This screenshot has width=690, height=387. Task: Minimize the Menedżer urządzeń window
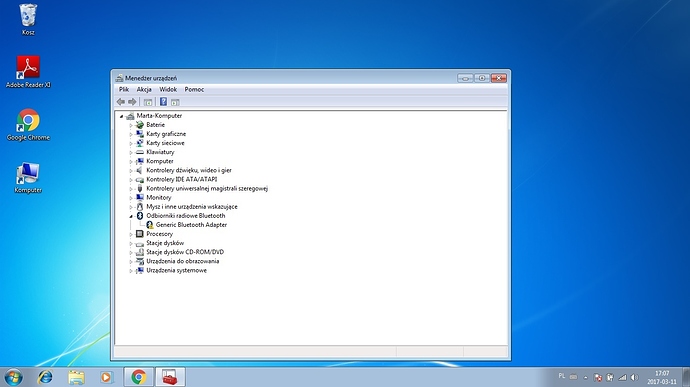pos(465,78)
